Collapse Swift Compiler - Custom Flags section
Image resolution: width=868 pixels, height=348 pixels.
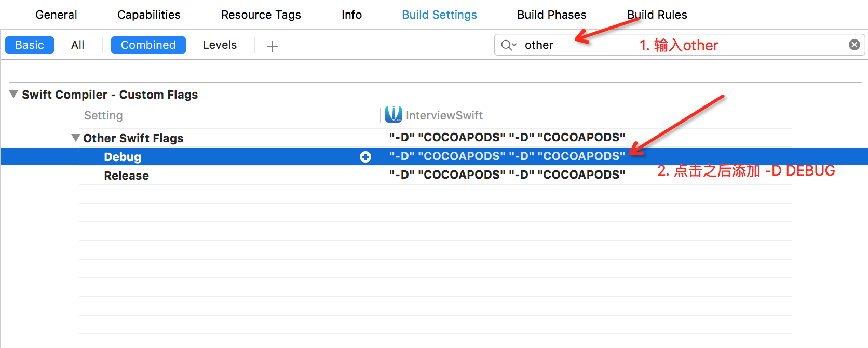click(14, 94)
